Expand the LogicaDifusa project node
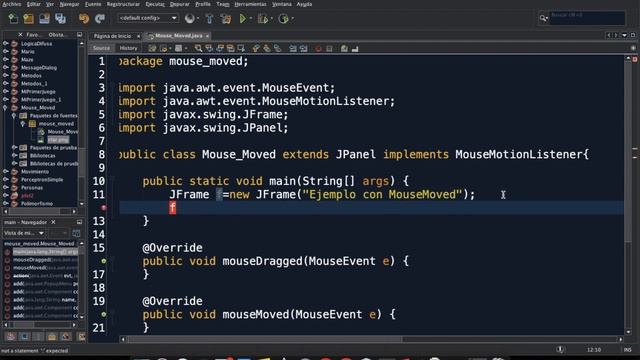The width and height of the screenshot is (640, 360). 6,43
